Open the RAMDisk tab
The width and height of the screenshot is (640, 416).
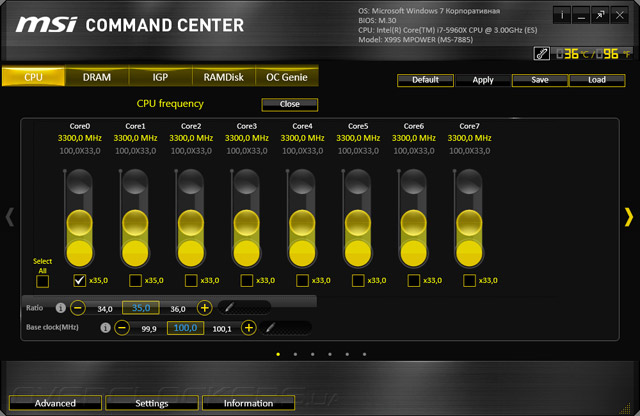pyautogui.click(x=223, y=77)
